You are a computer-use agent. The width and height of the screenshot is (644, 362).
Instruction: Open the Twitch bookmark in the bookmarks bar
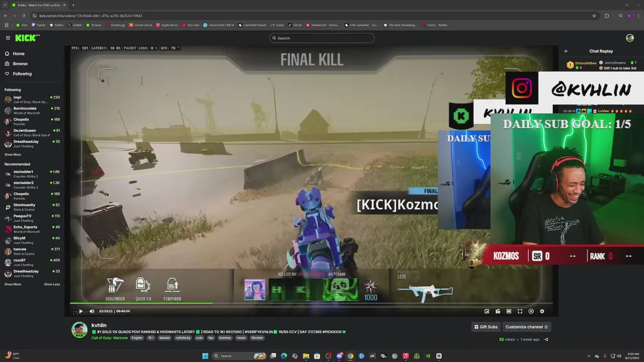click(38, 25)
